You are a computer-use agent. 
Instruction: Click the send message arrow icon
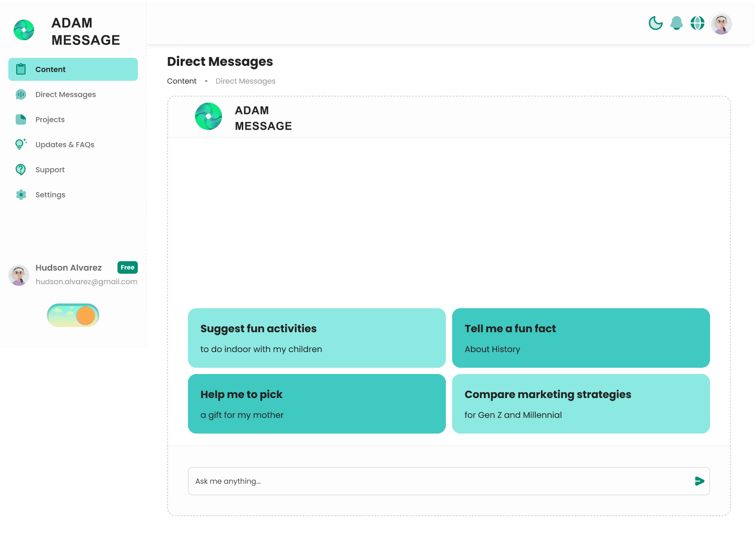[700, 481]
